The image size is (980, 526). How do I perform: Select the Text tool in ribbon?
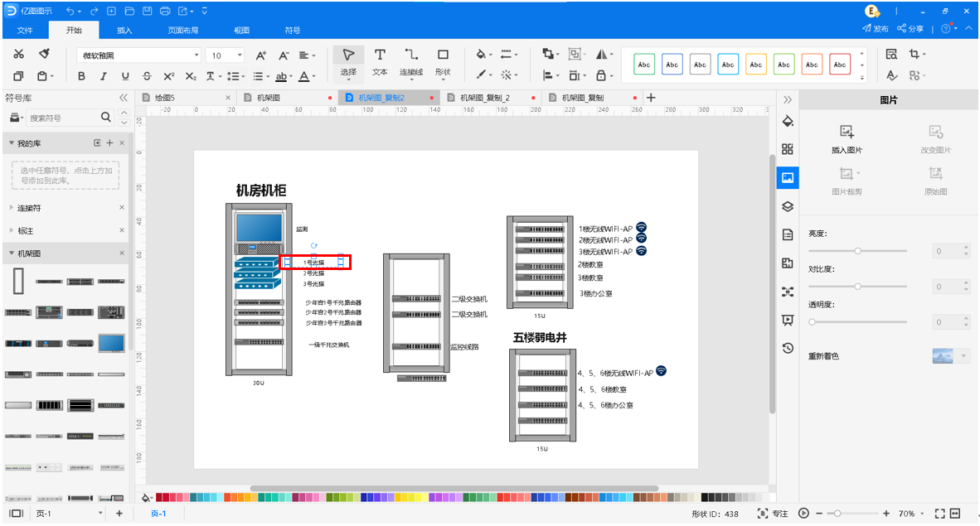click(x=380, y=61)
